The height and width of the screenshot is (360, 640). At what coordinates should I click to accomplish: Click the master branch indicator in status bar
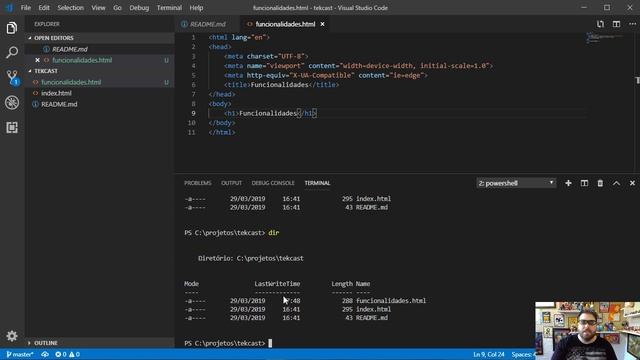(20, 354)
